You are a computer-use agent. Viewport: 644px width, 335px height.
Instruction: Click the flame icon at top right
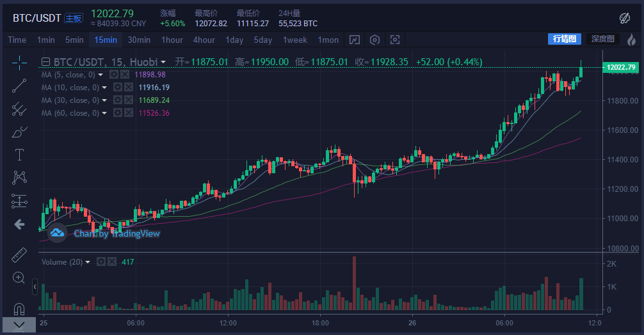(x=631, y=40)
